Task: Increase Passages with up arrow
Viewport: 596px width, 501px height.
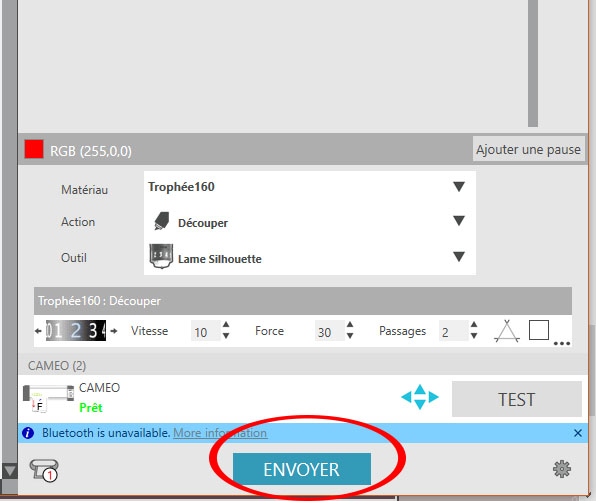Action: click(x=474, y=325)
